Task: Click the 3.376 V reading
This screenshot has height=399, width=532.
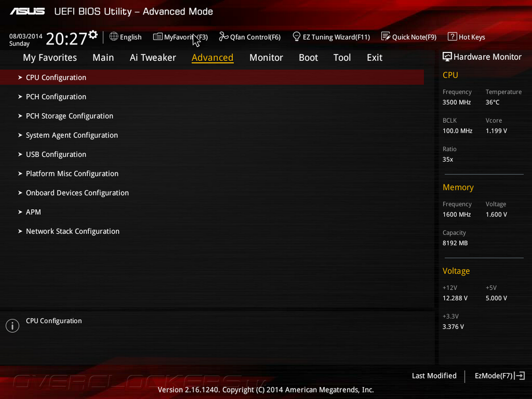Action: click(x=453, y=326)
